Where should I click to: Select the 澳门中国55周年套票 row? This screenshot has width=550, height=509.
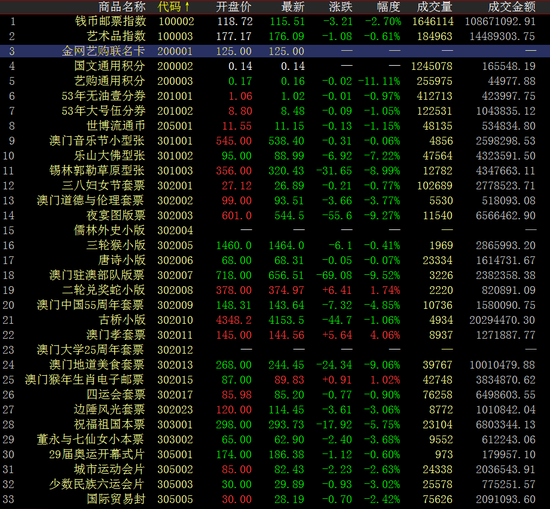point(275,305)
